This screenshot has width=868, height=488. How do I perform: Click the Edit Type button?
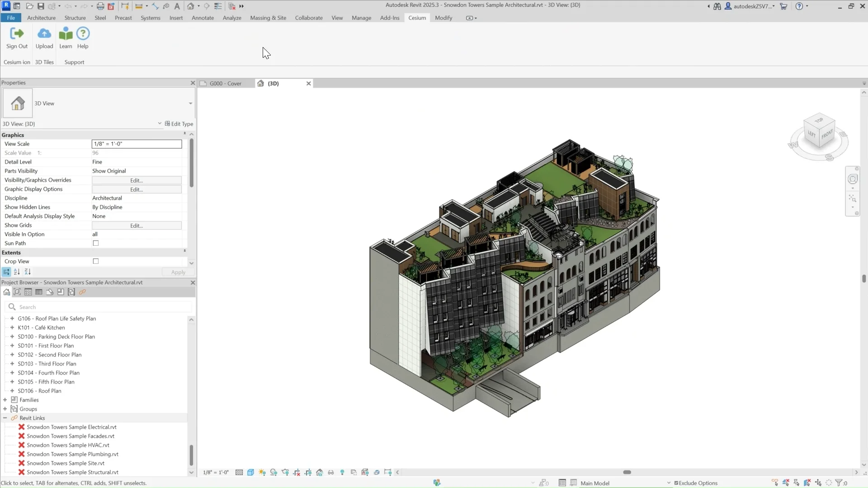coord(179,124)
